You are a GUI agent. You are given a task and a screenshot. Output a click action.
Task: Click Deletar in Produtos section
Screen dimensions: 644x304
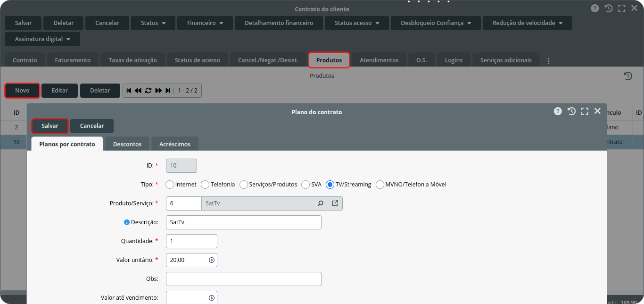(100, 91)
